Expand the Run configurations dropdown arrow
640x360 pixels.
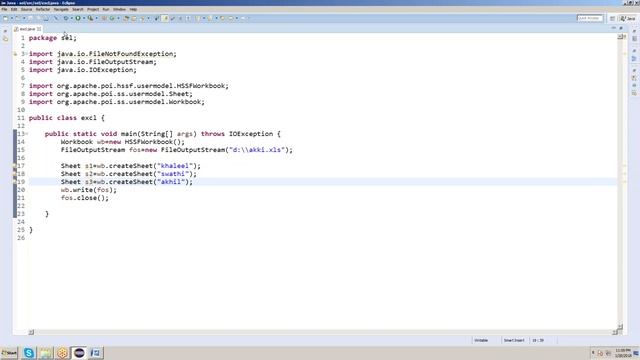[x=84, y=18]
